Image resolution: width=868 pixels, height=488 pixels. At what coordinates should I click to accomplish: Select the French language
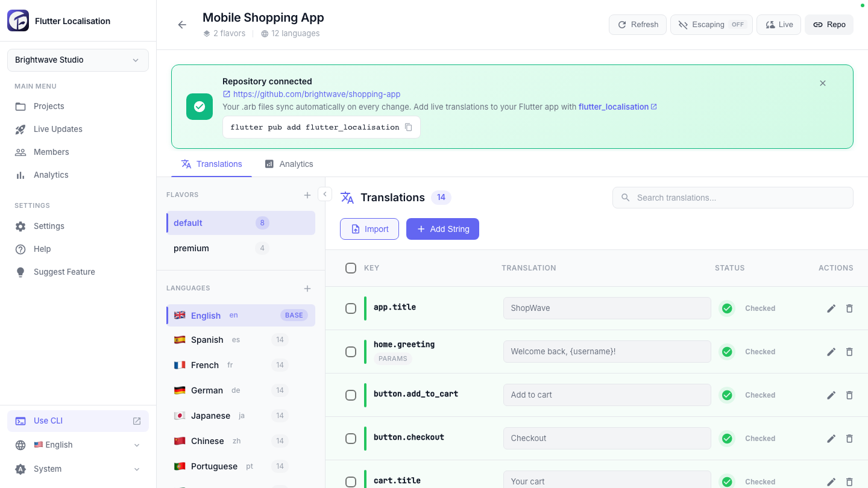241,365
